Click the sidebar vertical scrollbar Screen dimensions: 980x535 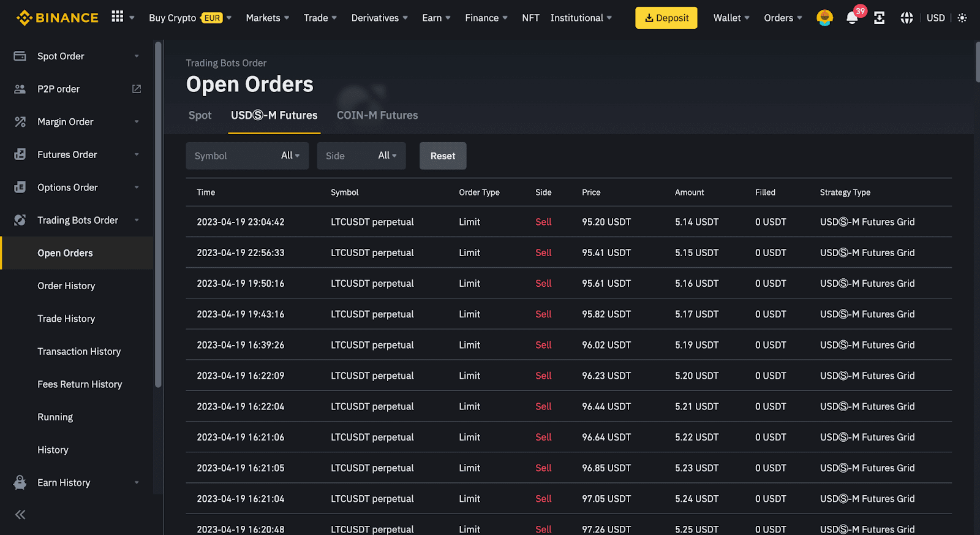click(158, 214)
